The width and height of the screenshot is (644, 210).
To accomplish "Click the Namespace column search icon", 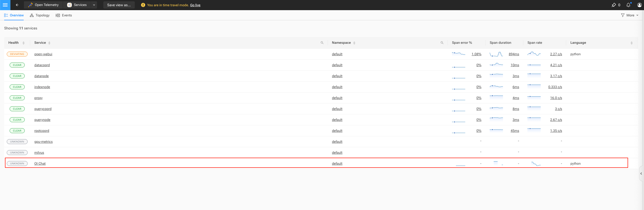I will pyautogui.click(x=442, y=43).
